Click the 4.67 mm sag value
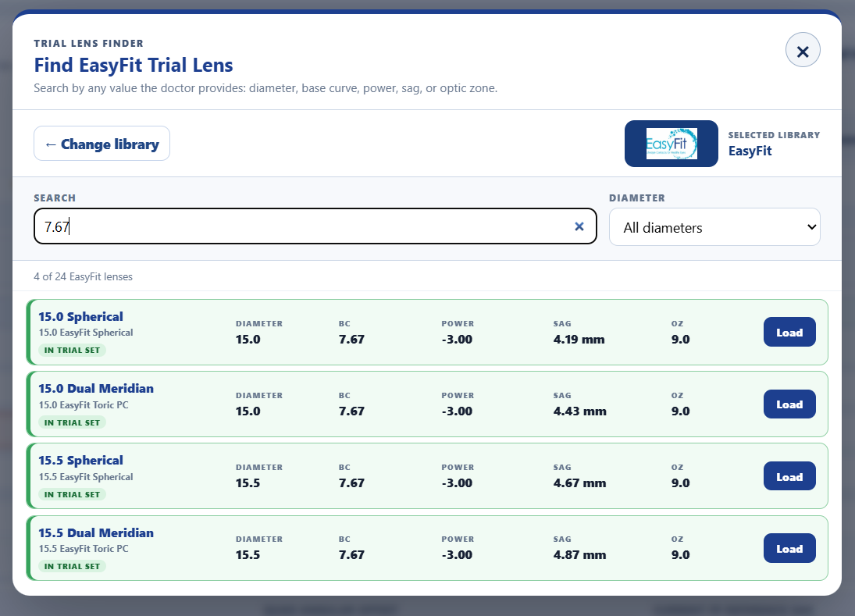The height and width of the screenshot is (616, 855). [x=579, y=483]
